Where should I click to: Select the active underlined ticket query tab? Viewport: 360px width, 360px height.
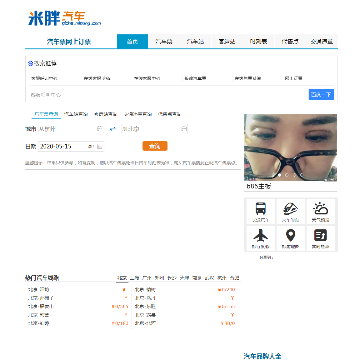tap(46, 114)
